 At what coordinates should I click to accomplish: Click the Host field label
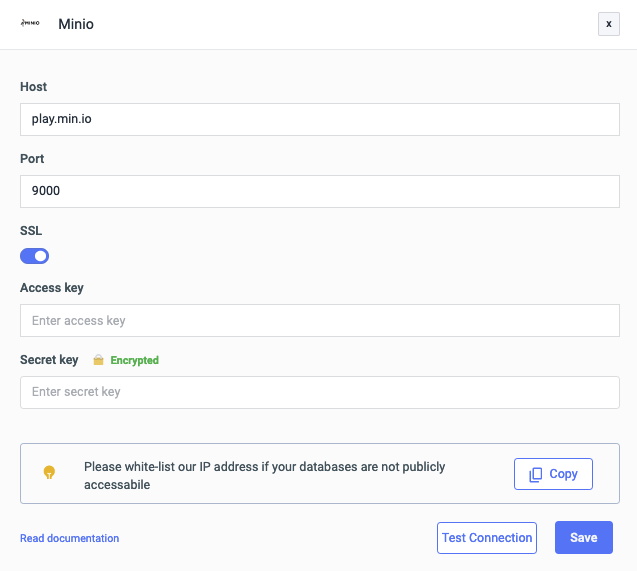(33, 87)
